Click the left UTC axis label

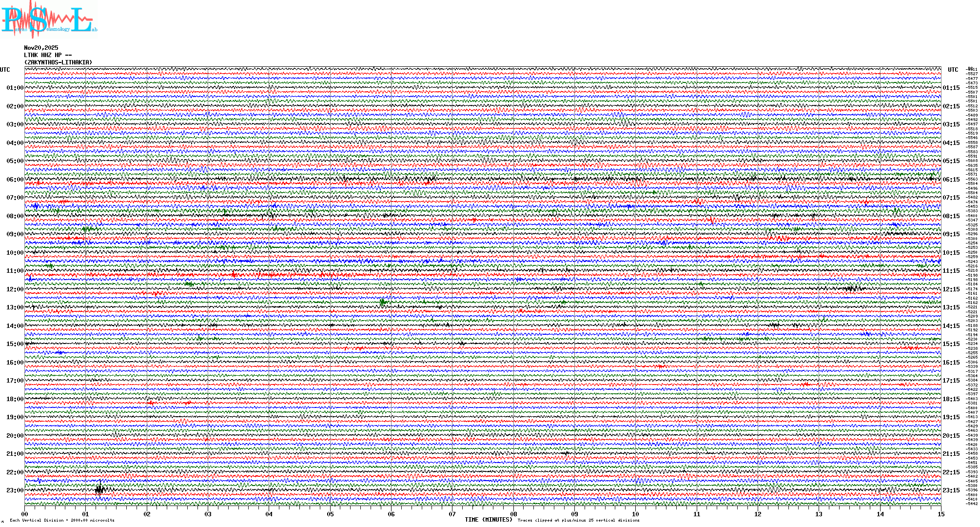tap(5, 70)
